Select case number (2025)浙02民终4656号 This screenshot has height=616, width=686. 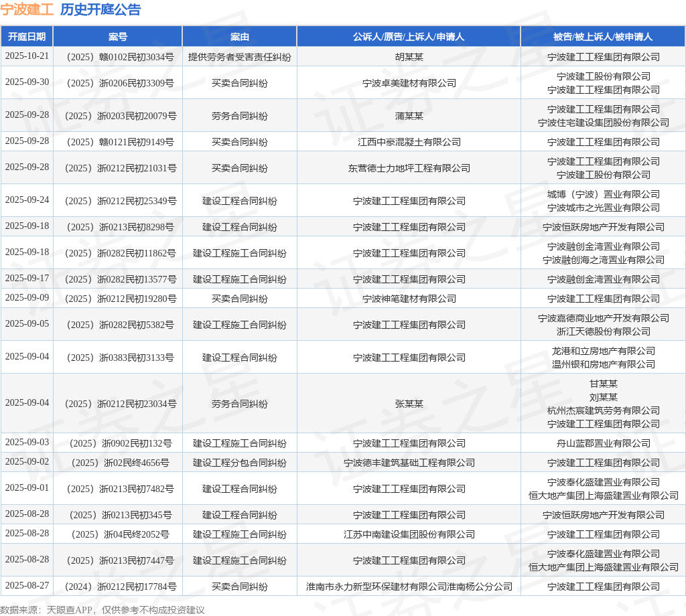[x=120, y=463]
